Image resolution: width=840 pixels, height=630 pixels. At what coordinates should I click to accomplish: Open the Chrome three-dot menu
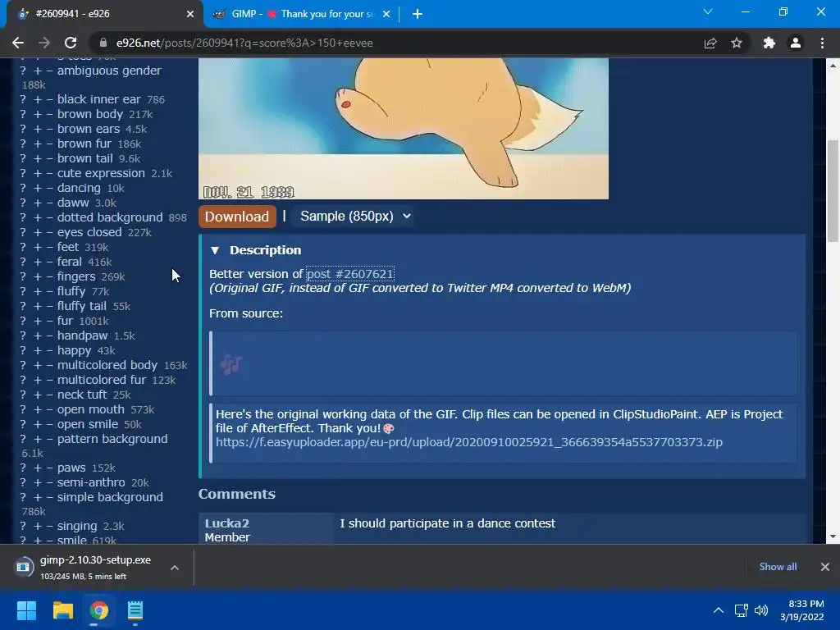(x=822, y=43)
